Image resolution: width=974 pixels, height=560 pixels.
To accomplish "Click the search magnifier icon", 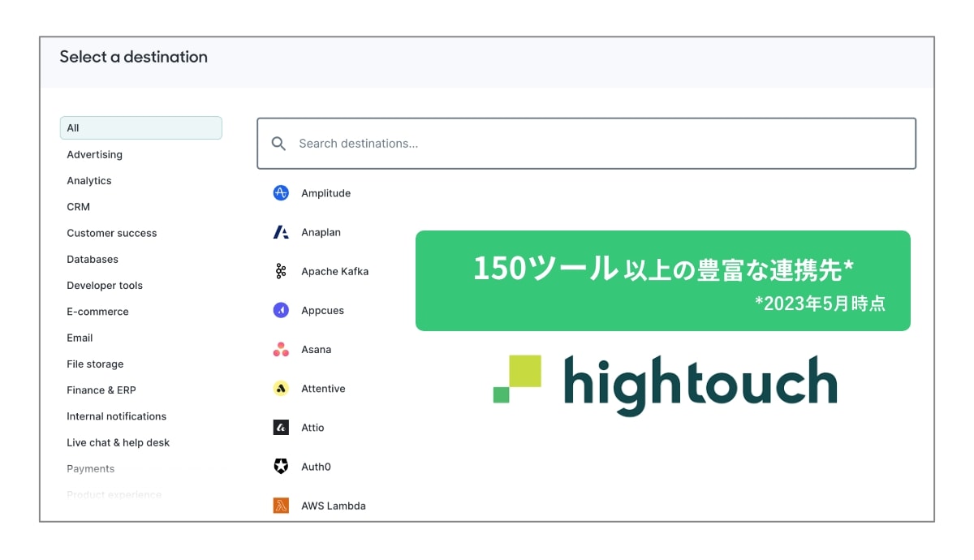I will [x=278, y=144].
